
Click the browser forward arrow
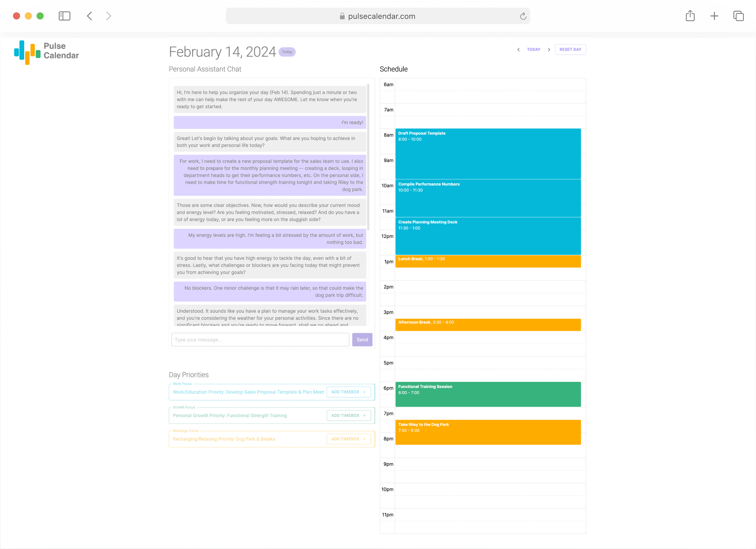click(108, 16)
